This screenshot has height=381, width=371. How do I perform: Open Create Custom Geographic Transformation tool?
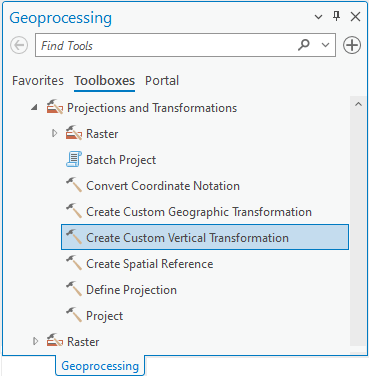(x=199, y=212)
